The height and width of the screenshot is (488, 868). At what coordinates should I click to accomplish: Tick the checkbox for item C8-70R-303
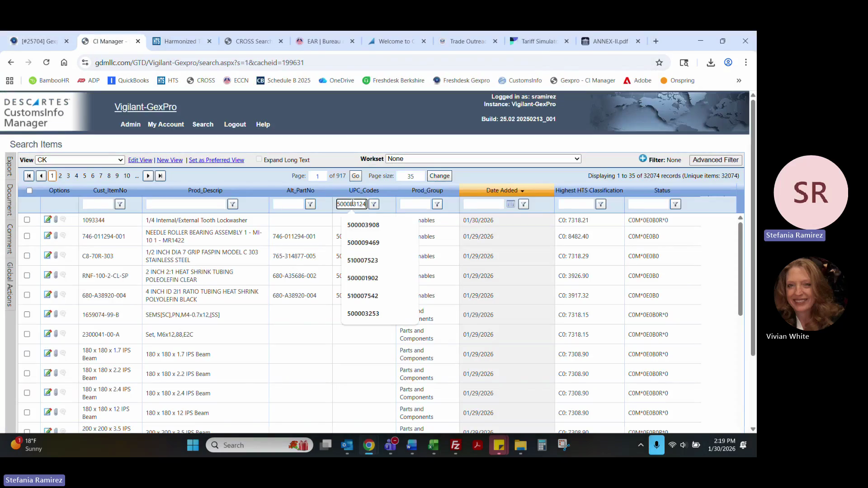point(27,256)
